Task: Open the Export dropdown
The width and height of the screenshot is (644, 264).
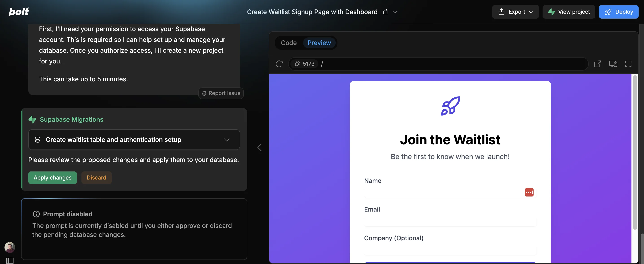Action: coord(515,12)
